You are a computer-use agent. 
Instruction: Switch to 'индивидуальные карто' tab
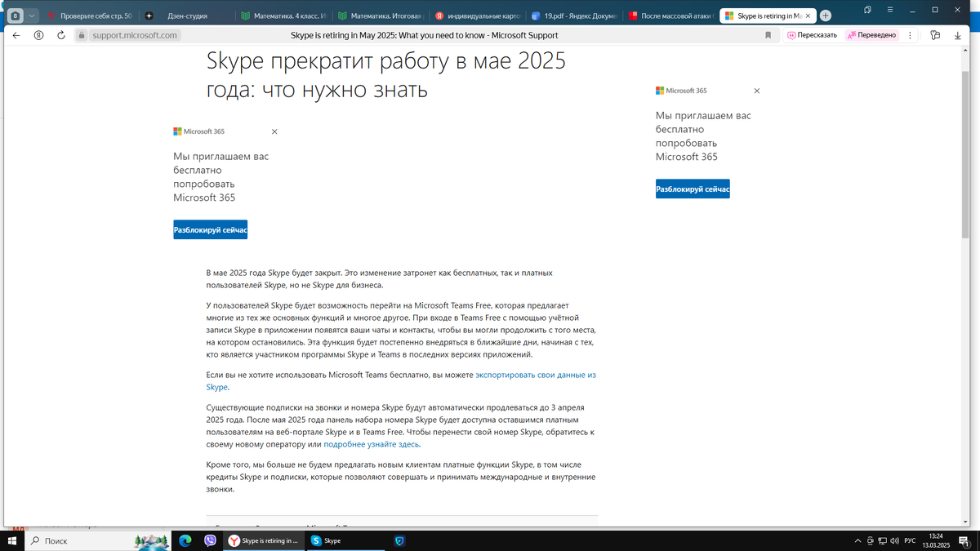click(476, 16)
